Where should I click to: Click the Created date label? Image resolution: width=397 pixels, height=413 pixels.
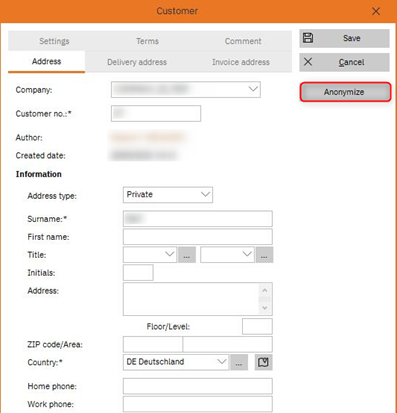click(x=41, y=155)
